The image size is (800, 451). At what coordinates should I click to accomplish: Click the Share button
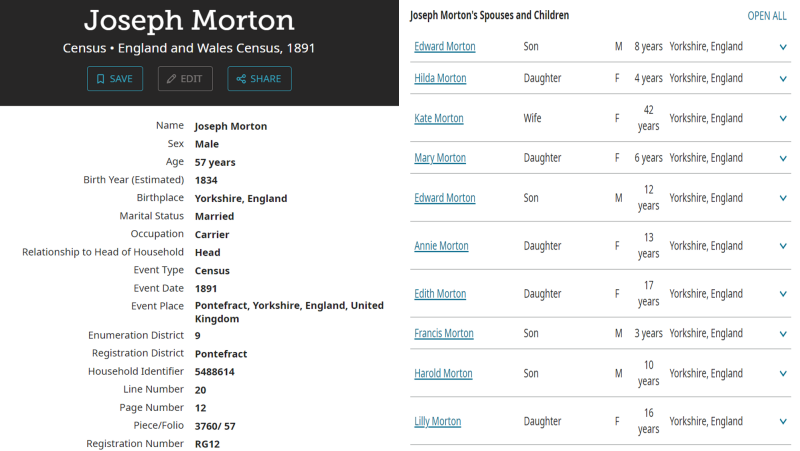(x=259, y=79)
